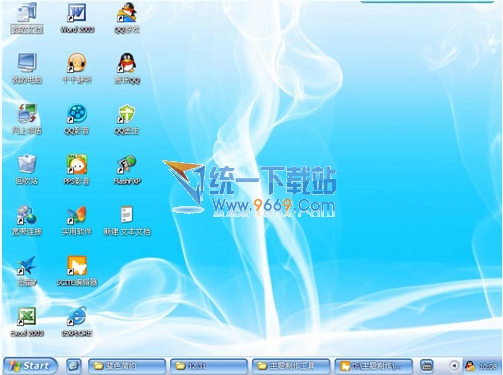This screenshot has width=503, height=375.
Task: Select the FlashFXP shortcut icon
Action: pos(127,170)
